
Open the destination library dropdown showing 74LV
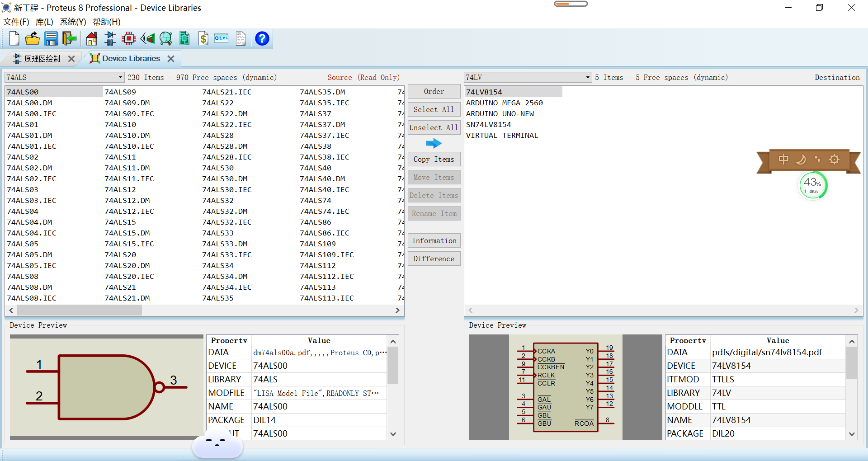pyautogui.click(x=586, y=77)
